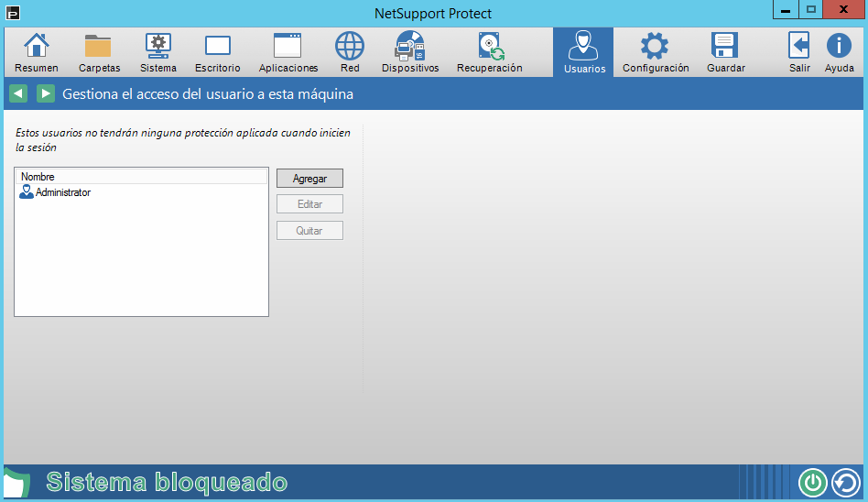868x502 pixels.
Task: Go to next page with right arrow
Action: 46,93
